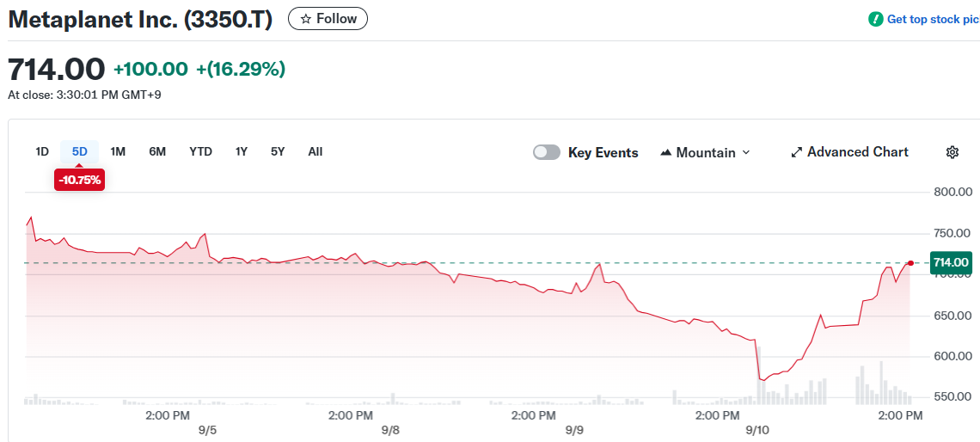Click the 9/8 date label on the axis
Screen dimensions: 980x442
[x=390, y=430]
